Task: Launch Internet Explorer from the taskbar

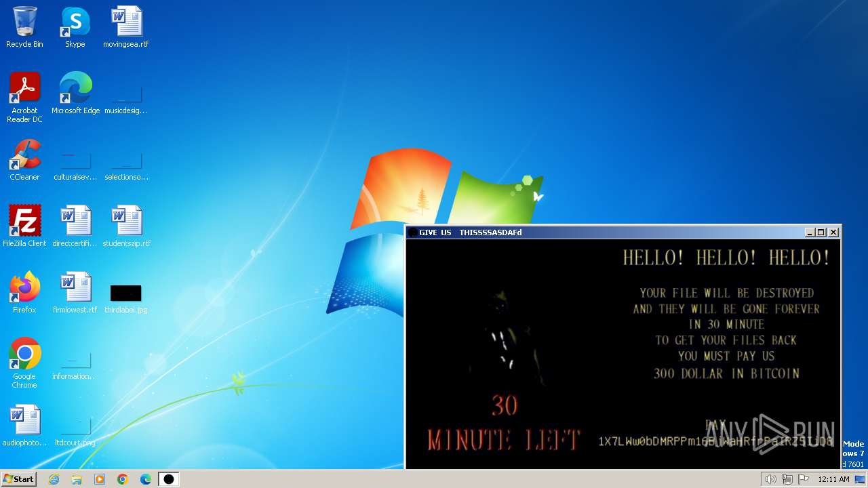Action: (x=54, y=479)
